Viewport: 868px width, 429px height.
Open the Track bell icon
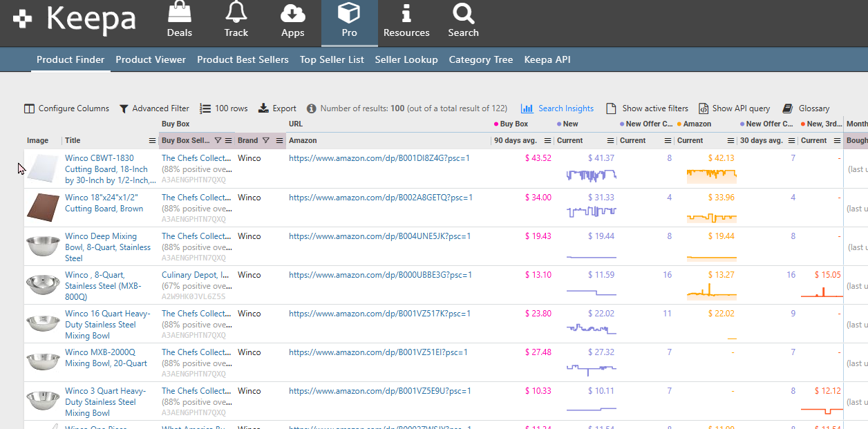(x=236, y=12)
